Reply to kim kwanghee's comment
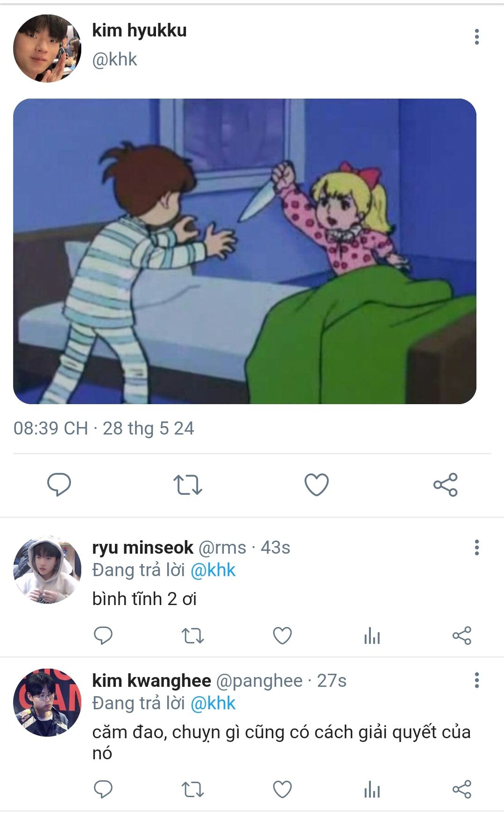The width and height of the screenshot is (504, 820). (x=103, y=790)
